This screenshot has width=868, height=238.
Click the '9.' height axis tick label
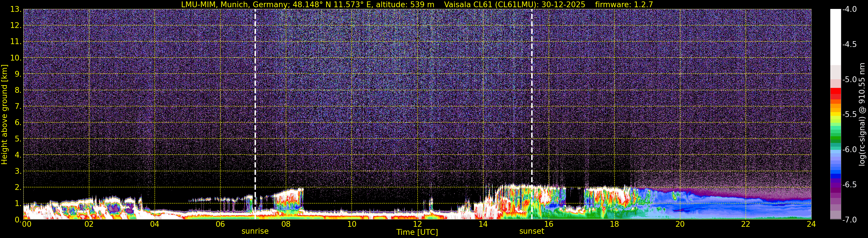tap(18, 74)
